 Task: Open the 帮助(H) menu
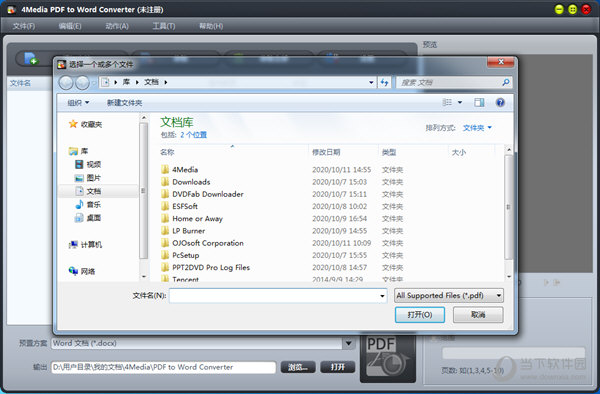(211, 26)
